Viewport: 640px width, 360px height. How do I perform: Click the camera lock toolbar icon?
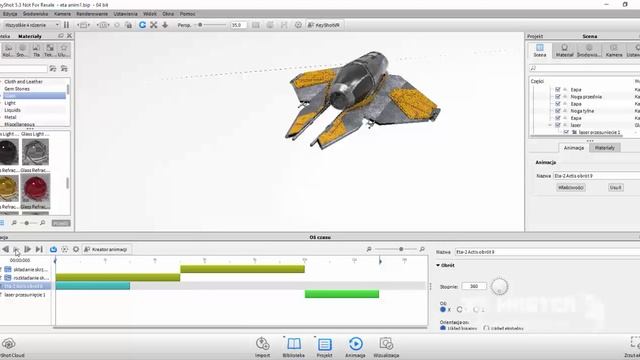129,25
